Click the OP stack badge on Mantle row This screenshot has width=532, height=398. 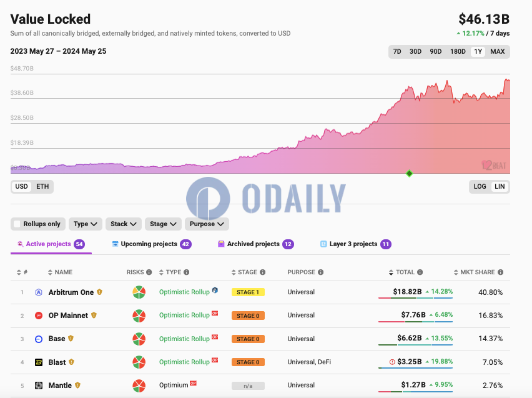coord(193,383)
